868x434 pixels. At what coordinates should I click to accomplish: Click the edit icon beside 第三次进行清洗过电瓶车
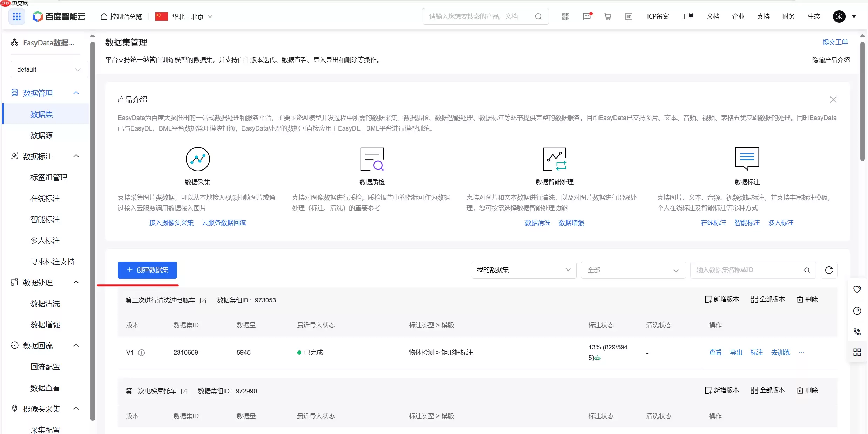click(203, 300)
